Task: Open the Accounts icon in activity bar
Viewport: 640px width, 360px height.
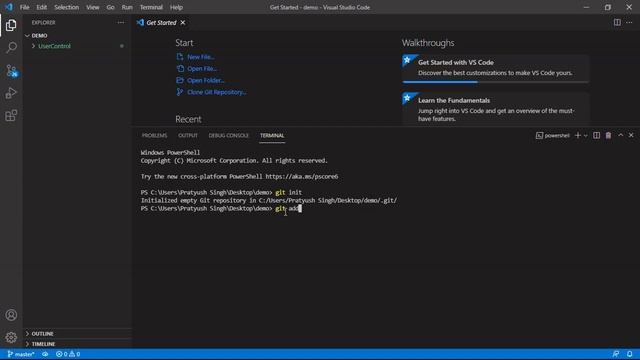Action: click(x=11, y=315)
